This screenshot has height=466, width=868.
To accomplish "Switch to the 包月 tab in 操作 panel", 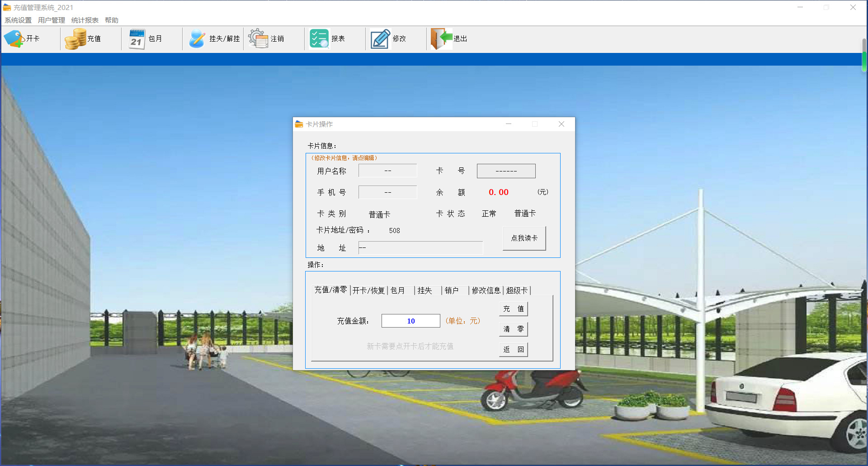I will click(401, 290).
